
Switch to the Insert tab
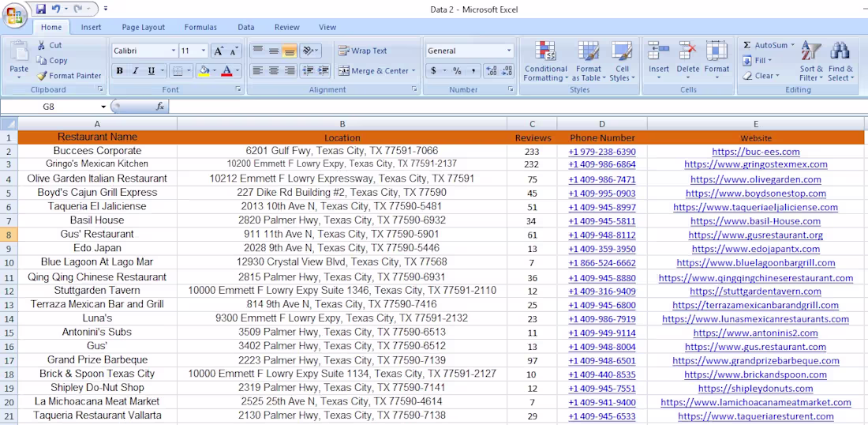(91, 27)
